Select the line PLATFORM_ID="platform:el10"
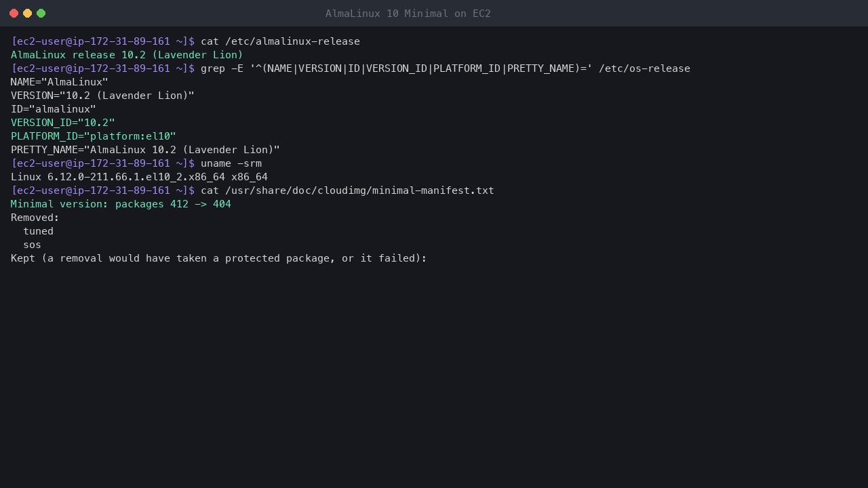 click(x=94, y=136)
